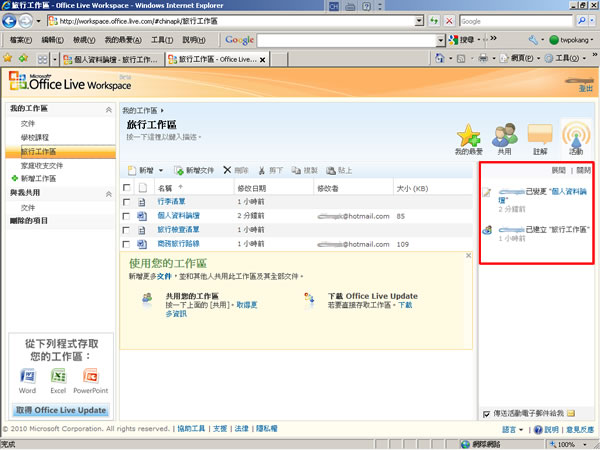Click the 取得 Office Live Update button
600x450 pixels.
61,410
